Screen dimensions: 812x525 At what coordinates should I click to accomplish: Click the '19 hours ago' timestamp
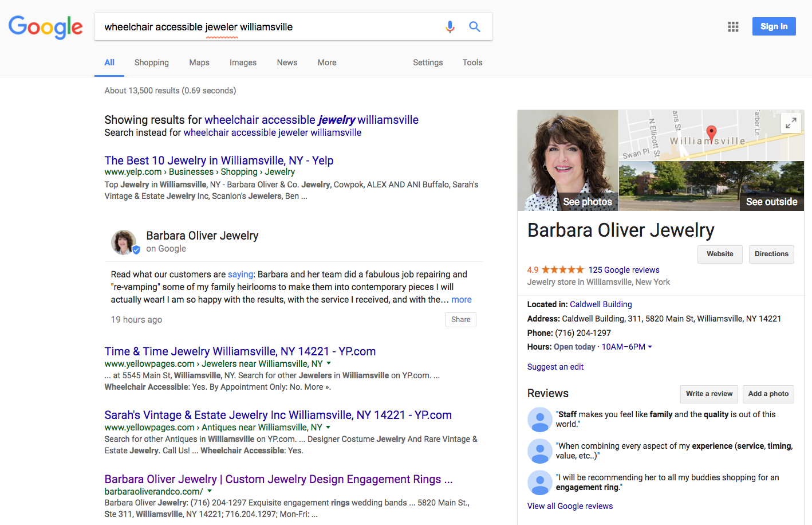pyautogui.click(x=136, y=320)
